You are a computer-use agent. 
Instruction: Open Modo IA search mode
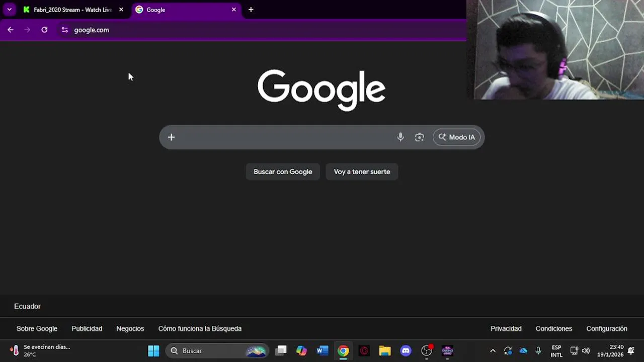pos(457,137)
